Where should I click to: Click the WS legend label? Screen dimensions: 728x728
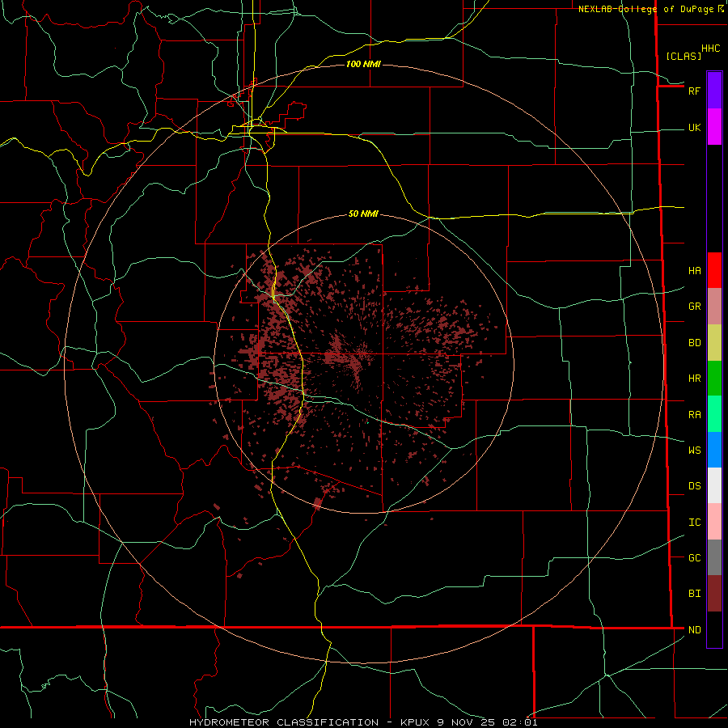click(694, 450)
